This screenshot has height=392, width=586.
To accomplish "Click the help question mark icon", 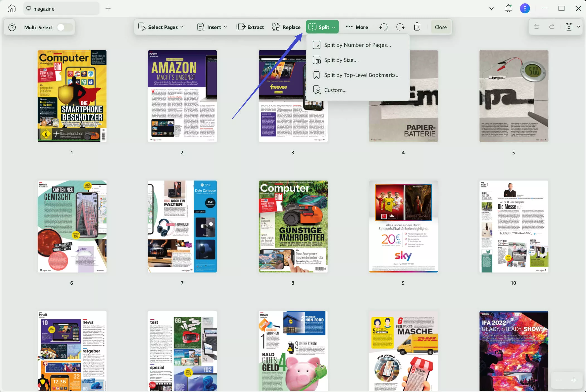I will [x=12, y=27].
